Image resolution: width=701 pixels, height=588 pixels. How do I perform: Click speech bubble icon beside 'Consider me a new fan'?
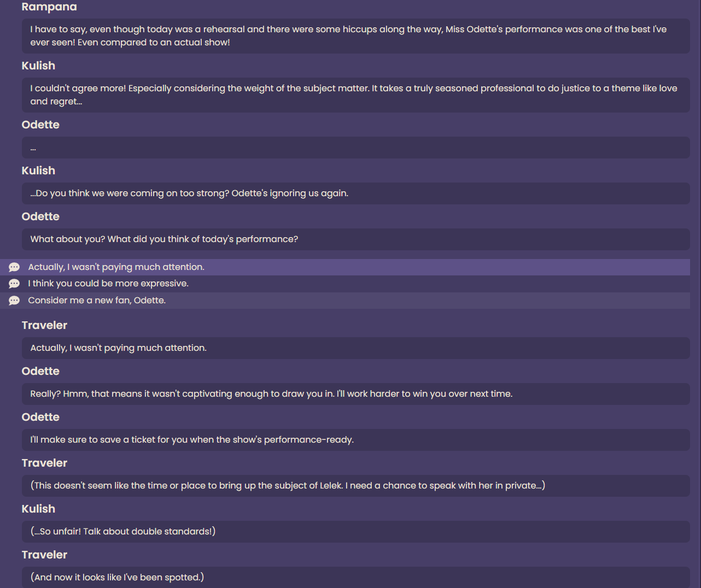pyautogui.click(x=14, y=301)
